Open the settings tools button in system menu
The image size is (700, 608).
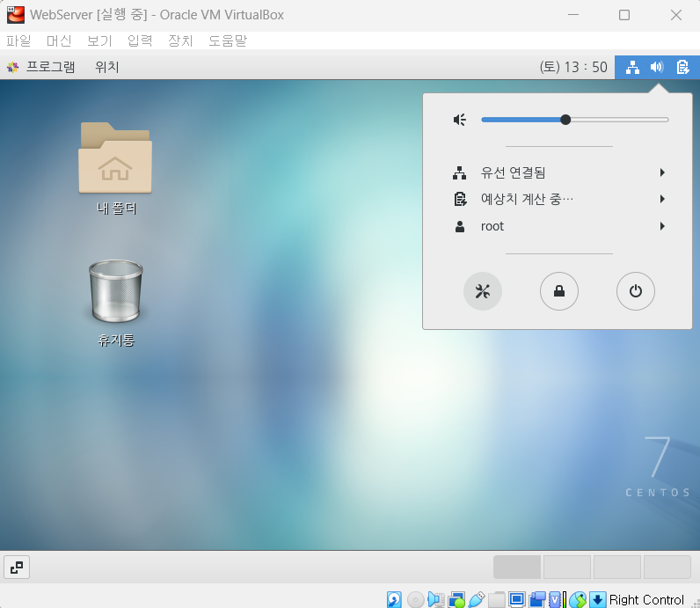point(483,291)
